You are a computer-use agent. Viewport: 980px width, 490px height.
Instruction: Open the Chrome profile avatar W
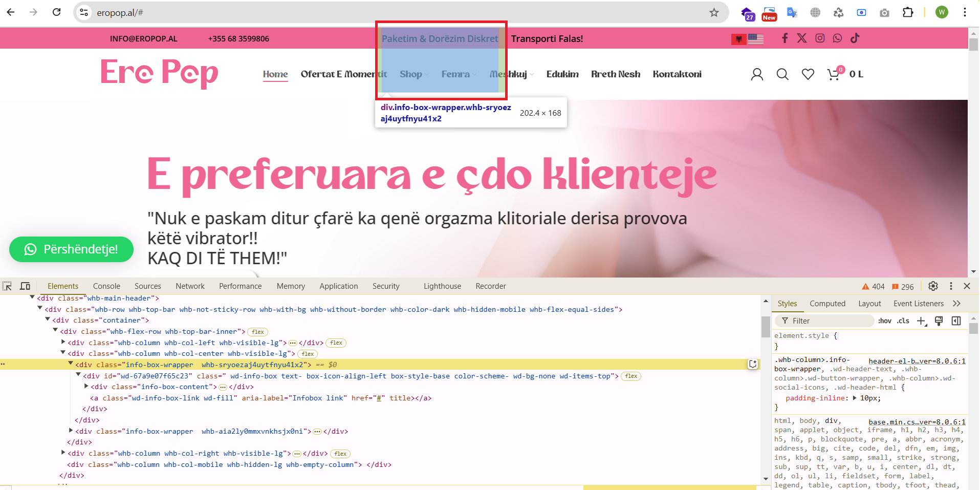pyautogui.click(x=942, y=12)
